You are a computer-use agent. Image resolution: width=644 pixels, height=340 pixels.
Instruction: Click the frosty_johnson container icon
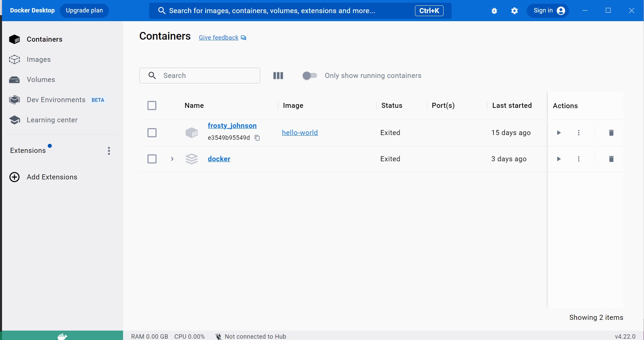coord(192,133)
